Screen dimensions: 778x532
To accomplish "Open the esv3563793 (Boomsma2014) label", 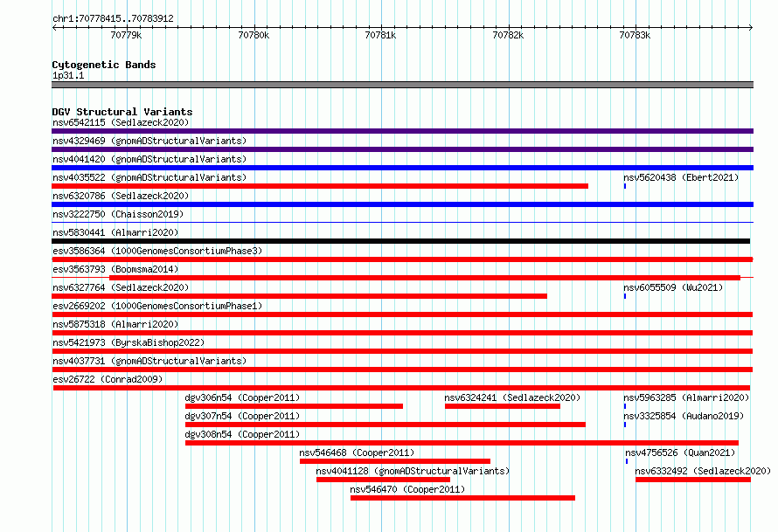I will (x=115, y=269).
